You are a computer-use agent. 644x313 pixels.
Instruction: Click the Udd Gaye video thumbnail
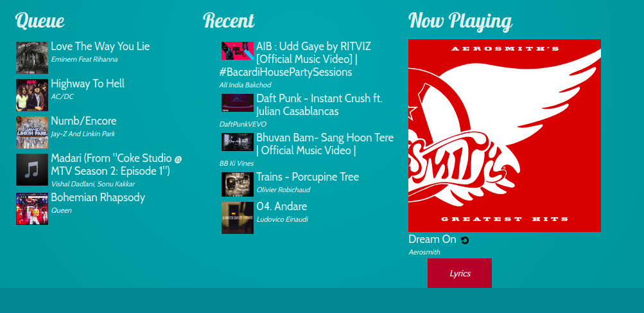click(238, 51)
